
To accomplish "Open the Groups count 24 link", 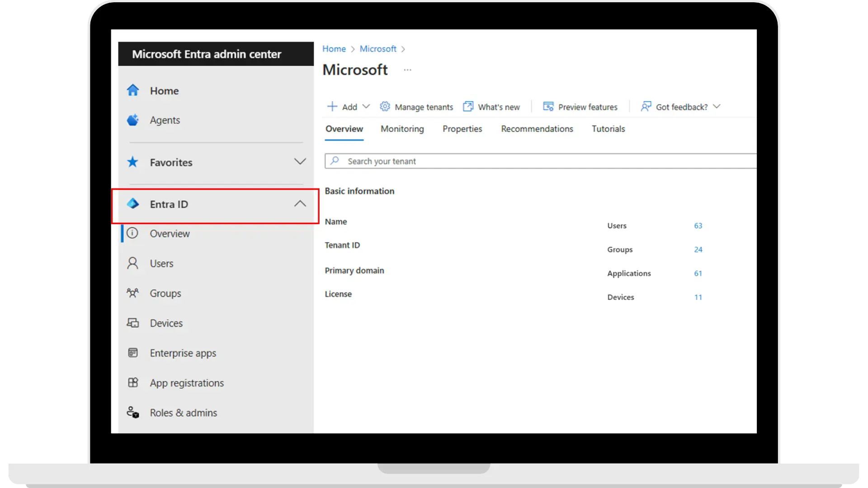I will tap(698, 249).
